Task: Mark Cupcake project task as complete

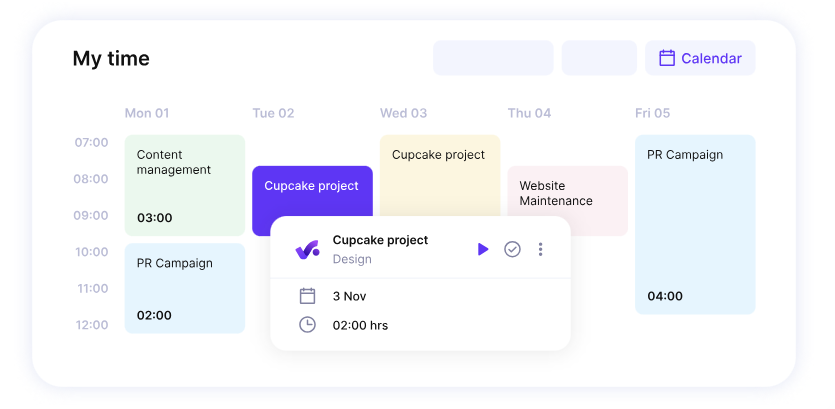Action: click(512, 249)
